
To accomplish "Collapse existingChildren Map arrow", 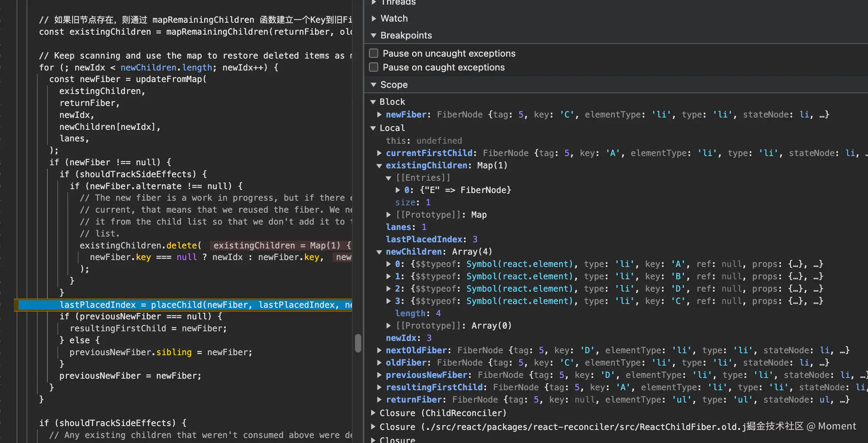I will coord(379,166).
